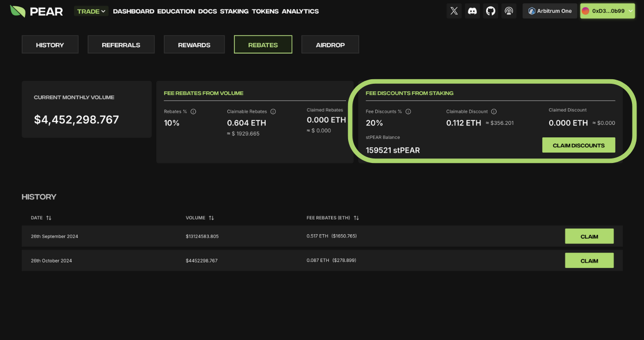Expand the Trade dropdown menu

(91, 11)
